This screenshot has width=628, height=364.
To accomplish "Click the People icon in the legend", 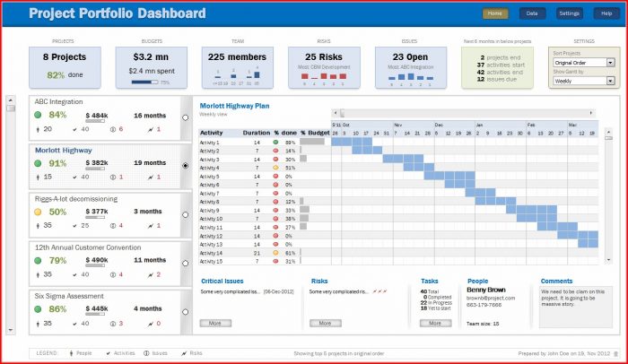I will (71, 353).
